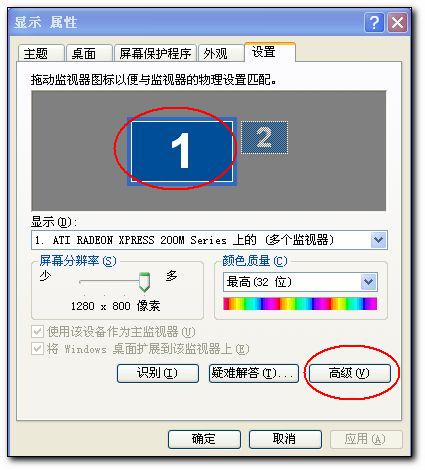Switch to the 主题 tab
This screenshot has height=470, width=425.
click(40, 53)
